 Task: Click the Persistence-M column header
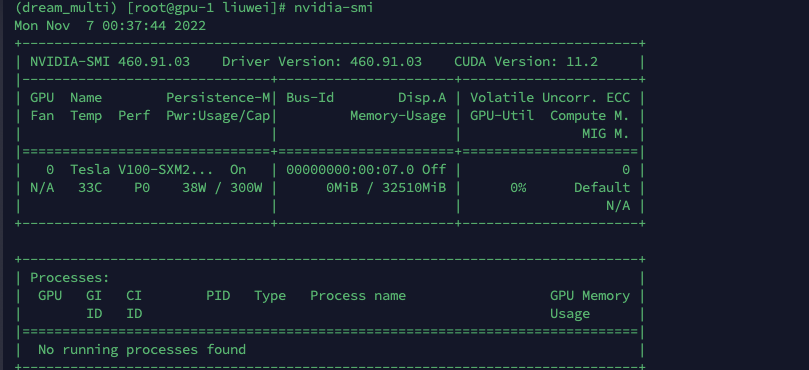pyautogui.click(x=218, y=98)
